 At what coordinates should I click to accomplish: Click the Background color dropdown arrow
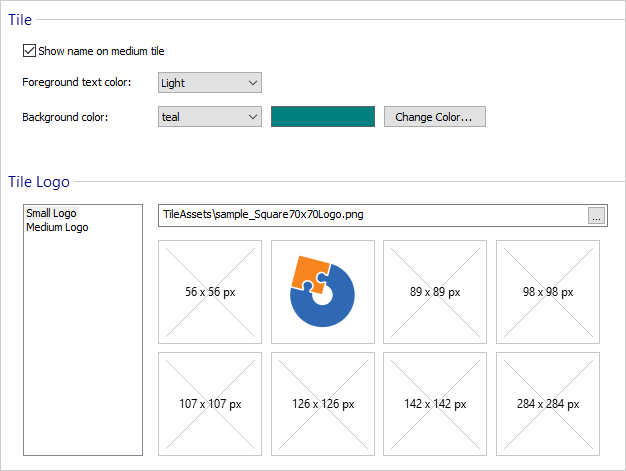253,117
